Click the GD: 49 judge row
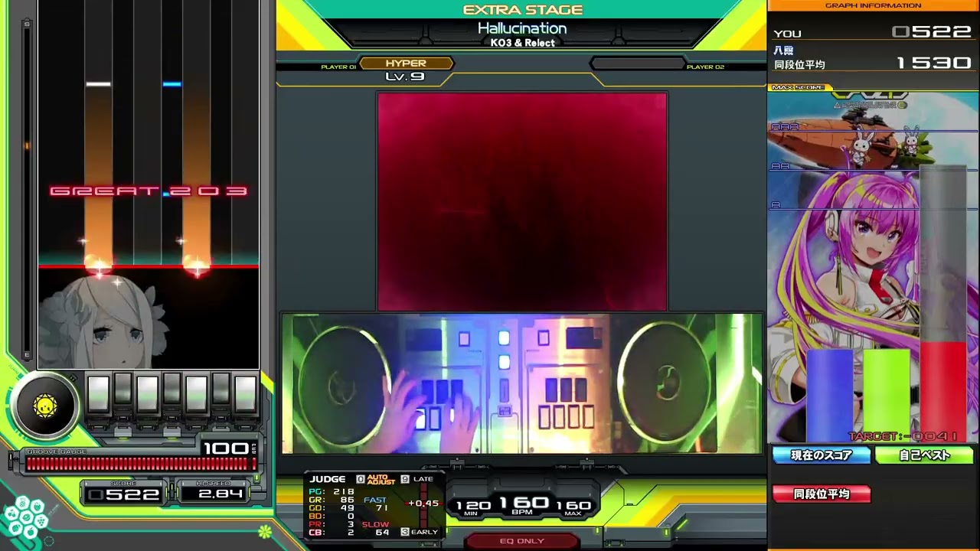 [332, 508]
